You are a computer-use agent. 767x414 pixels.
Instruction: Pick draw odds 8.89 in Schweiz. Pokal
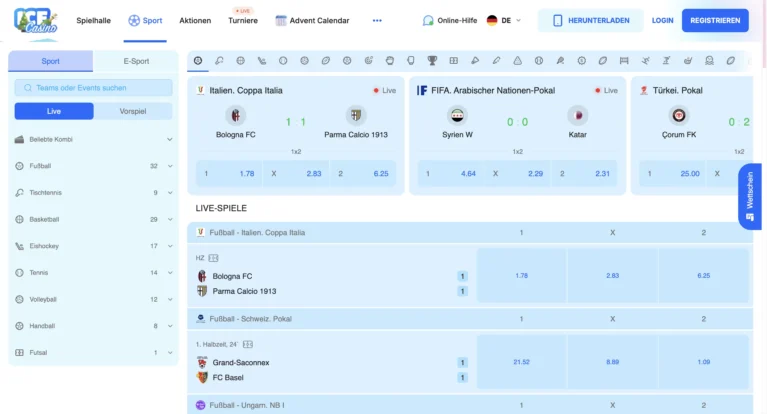pos(612,362)
